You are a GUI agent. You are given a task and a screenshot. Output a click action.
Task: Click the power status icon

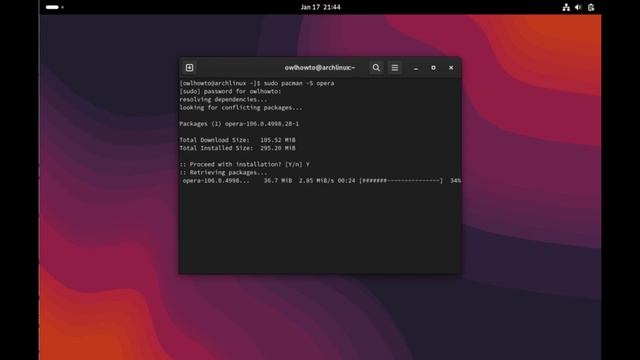pos(591,7)
